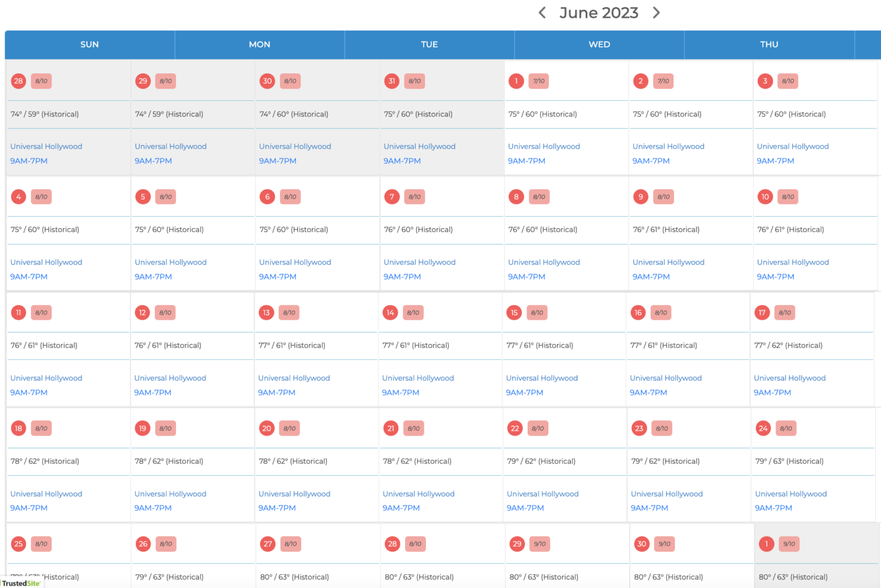The height and width of the screenshot is (588, 881).
Task: Click the SUN column header
Action: pyautogui.click(x=89, y=44)
